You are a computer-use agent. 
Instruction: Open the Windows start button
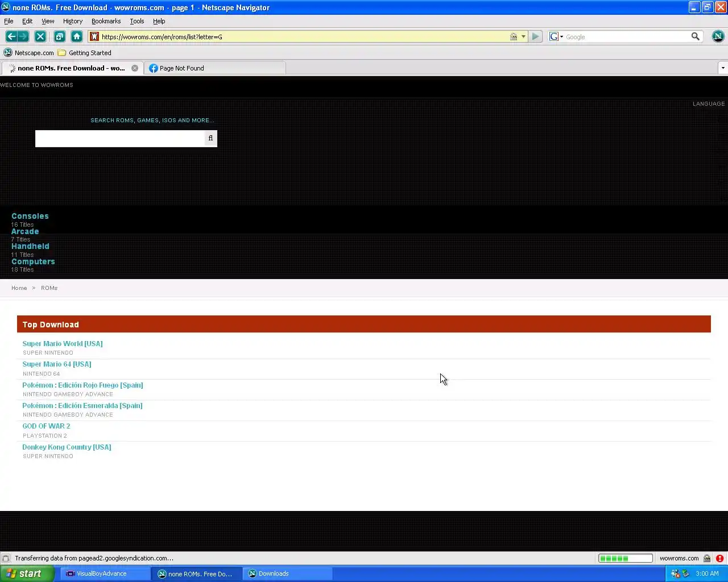point(27,573)
